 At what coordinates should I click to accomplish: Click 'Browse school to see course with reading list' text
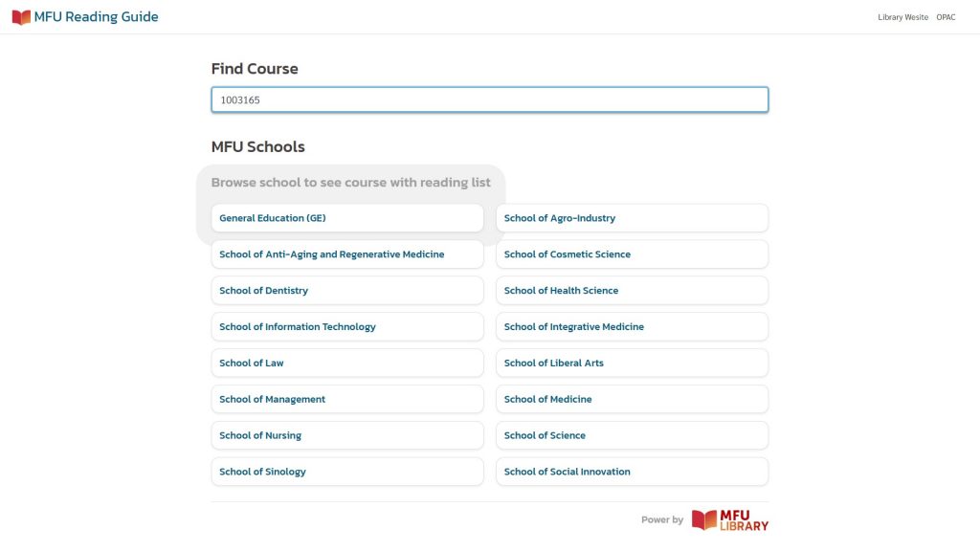tap(350, 183)
